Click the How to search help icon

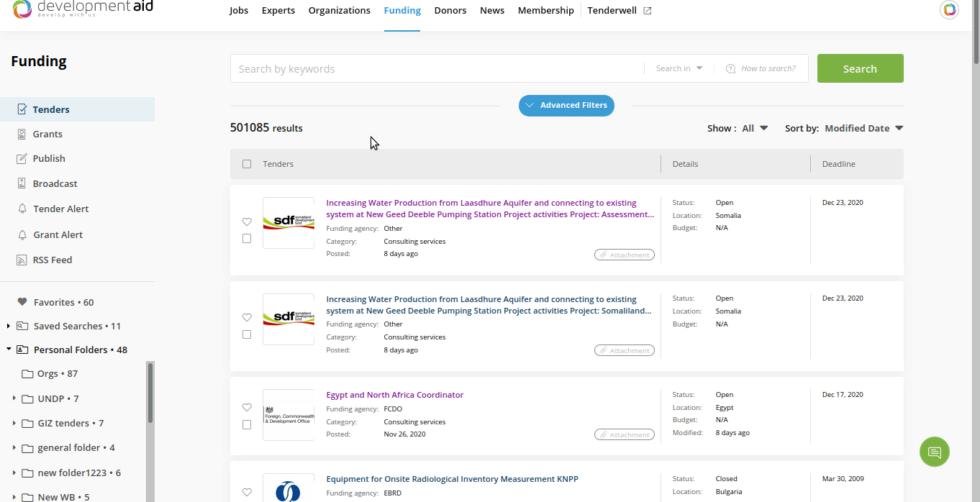pyautogui.click(x=731, y=68)
